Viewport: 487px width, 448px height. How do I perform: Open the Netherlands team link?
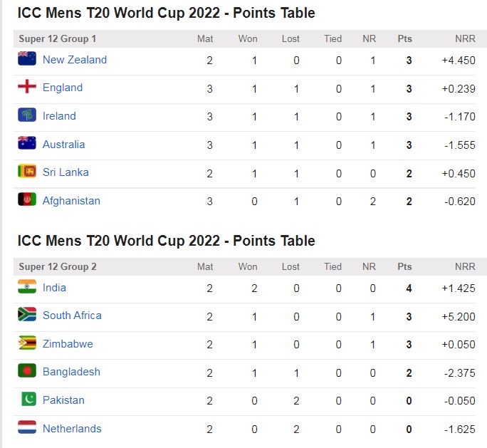[x=72, y=429]
